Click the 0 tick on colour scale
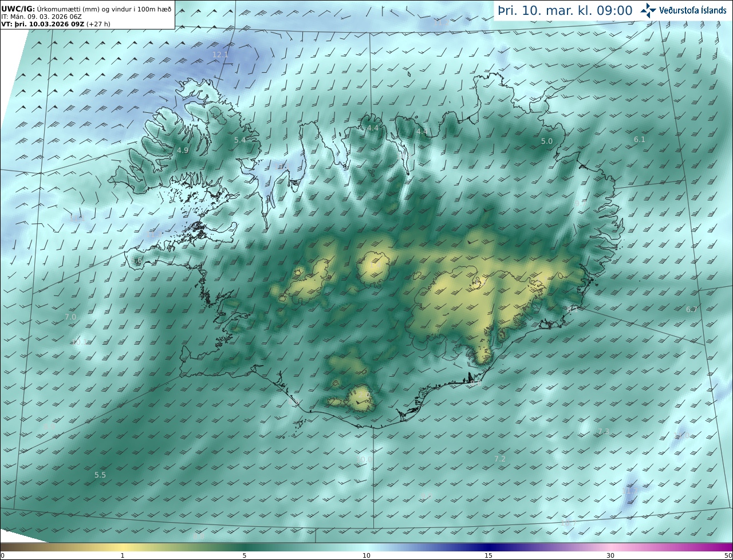 click(2, 555)
